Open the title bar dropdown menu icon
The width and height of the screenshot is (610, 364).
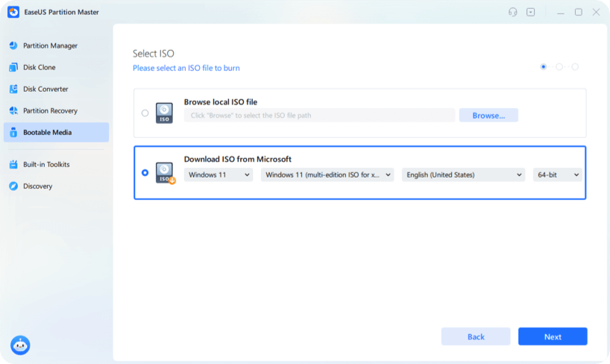[x=531, y=12]
